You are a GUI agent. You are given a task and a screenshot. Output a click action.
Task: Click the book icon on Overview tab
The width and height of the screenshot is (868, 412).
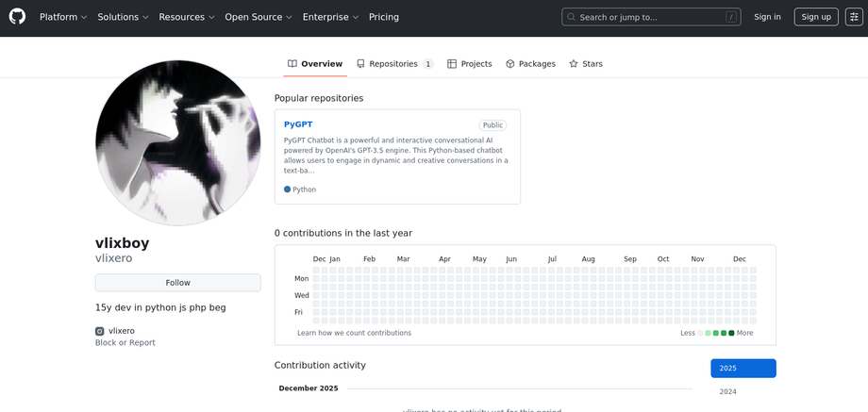pos(292,63)
